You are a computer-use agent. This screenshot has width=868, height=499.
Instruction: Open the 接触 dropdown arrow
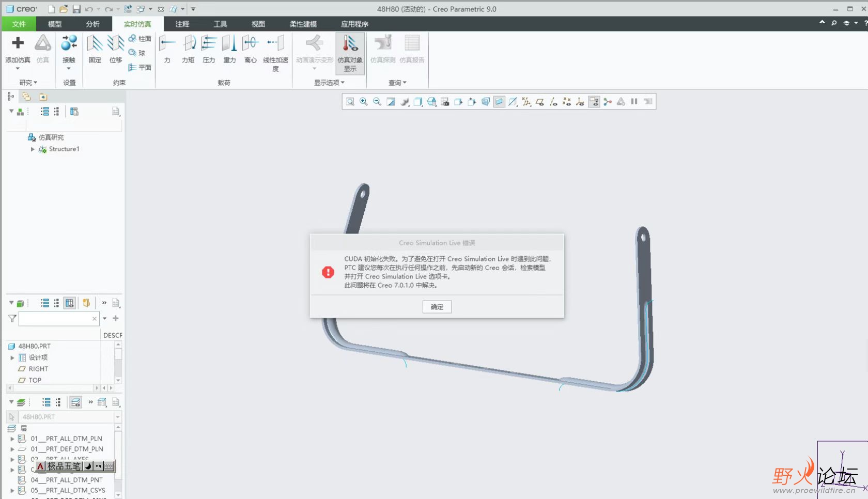coord(69,68)
